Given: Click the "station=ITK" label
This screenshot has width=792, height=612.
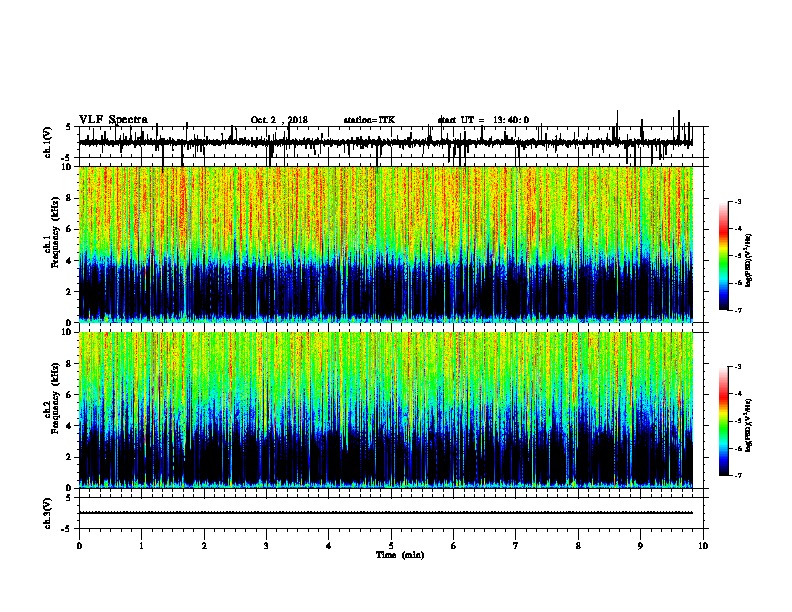Looking at the screenshot, I should pyautogui.click(x=369, y=120).
